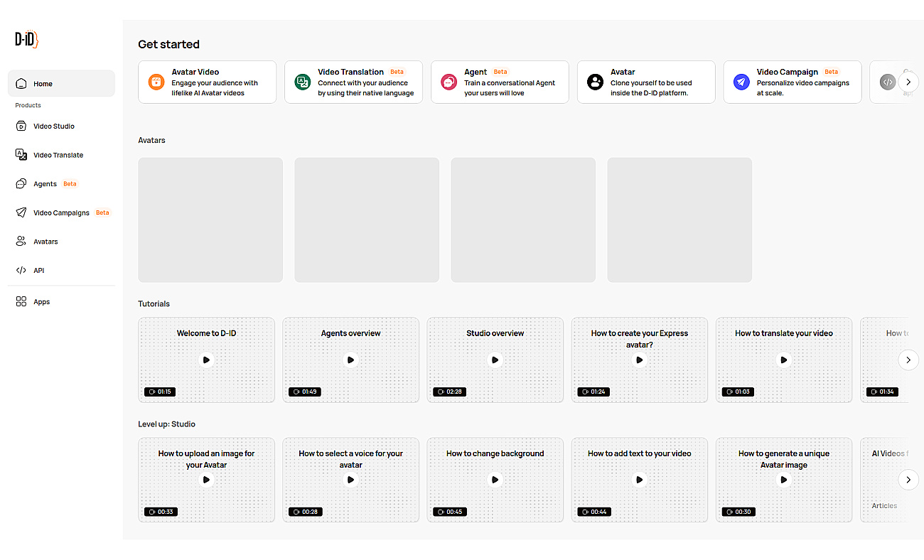Open the Agent get started card
The height and width of the screenshot is (560, 924).
coord(500,82)
